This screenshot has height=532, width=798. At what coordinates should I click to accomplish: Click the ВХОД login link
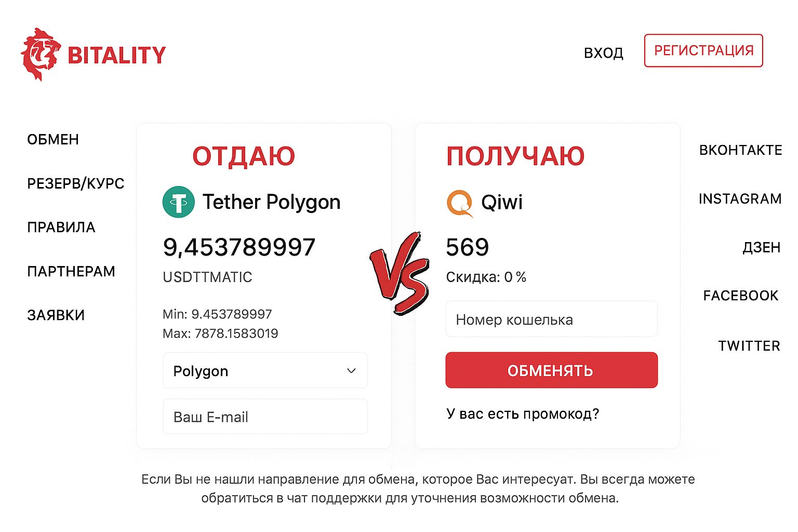pyautogui.click(x=604, y=52)
